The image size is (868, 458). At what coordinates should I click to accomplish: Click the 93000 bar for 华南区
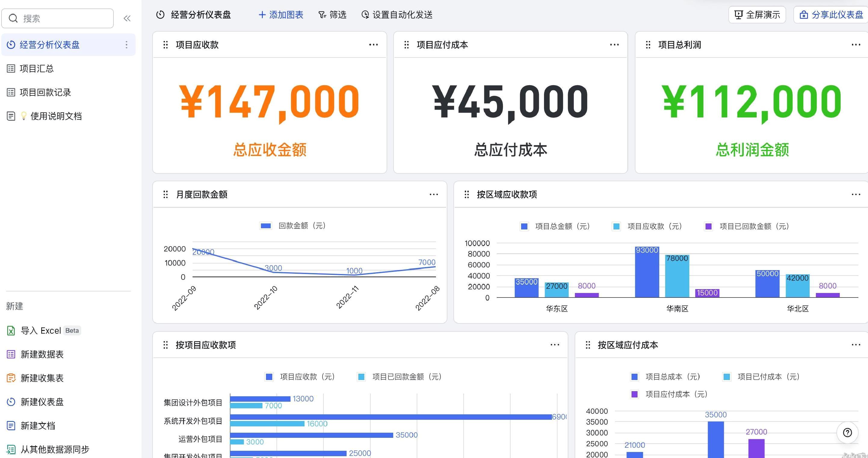pyautogui.click(x=647, y=272)
